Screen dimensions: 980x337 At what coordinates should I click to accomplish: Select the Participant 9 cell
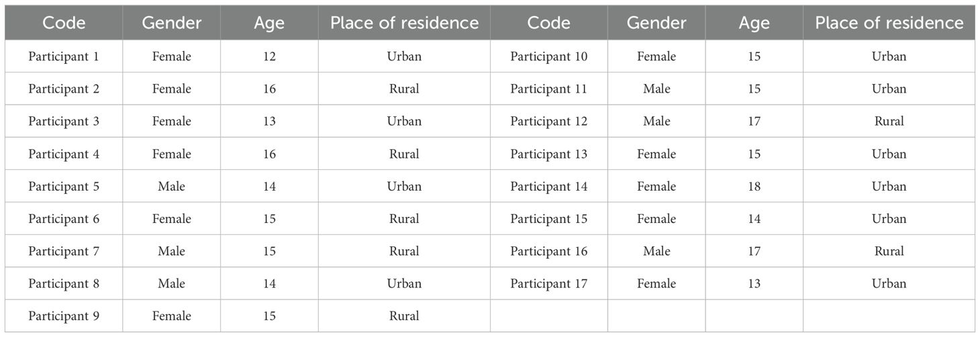64,316
